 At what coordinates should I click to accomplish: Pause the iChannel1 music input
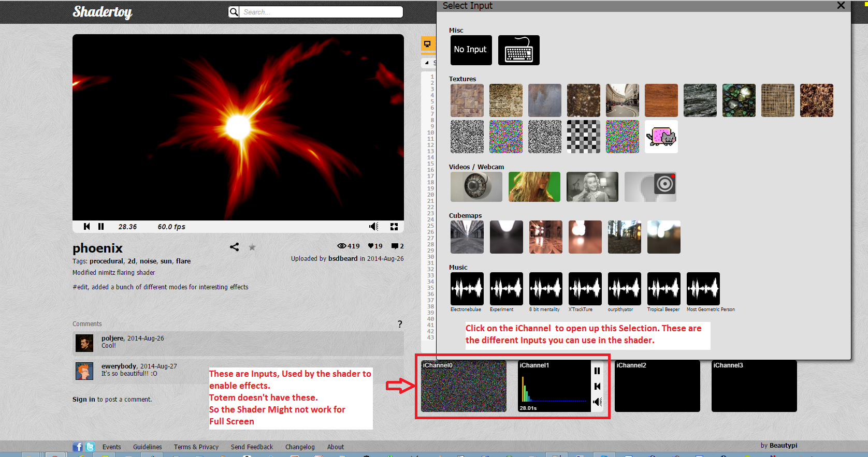point(597,371)
